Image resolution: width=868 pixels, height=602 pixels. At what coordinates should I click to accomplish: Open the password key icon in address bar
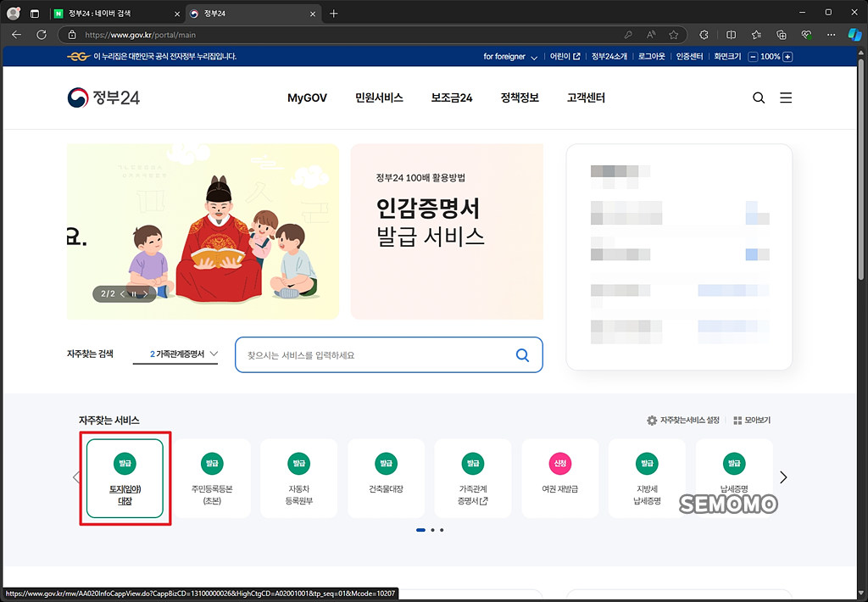click(x=628, y=35)
